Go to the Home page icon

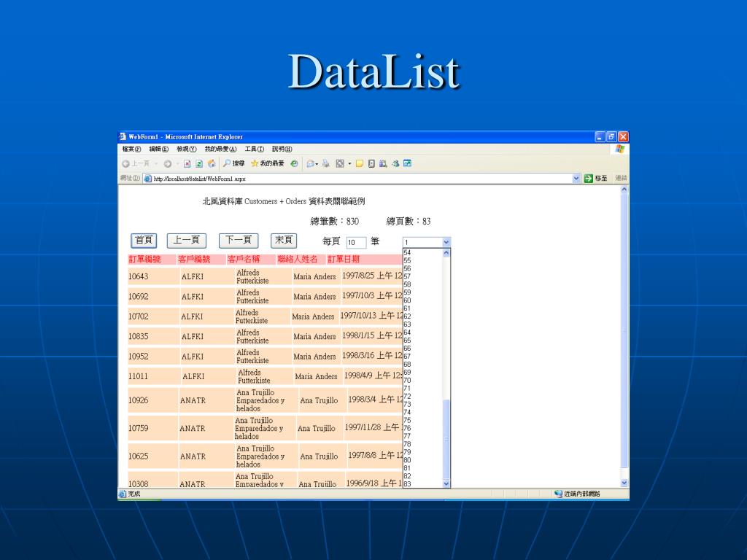tap(212, 163)
